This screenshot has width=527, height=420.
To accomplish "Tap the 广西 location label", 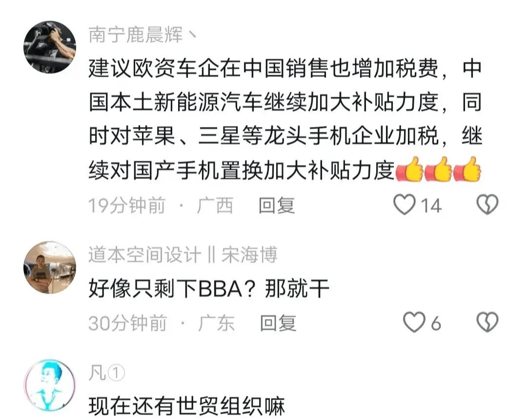I will click(x=215, y=205).
